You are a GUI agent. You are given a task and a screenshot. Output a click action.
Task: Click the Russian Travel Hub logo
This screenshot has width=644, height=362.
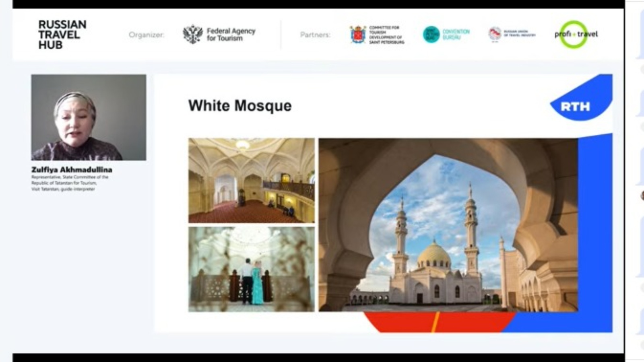click(x=62, y=35)
